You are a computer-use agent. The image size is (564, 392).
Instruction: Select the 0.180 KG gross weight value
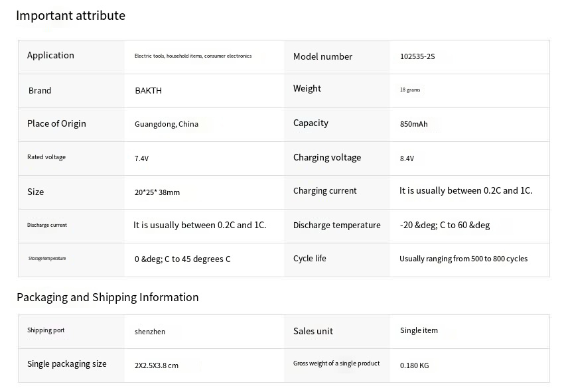pos(414,365)
